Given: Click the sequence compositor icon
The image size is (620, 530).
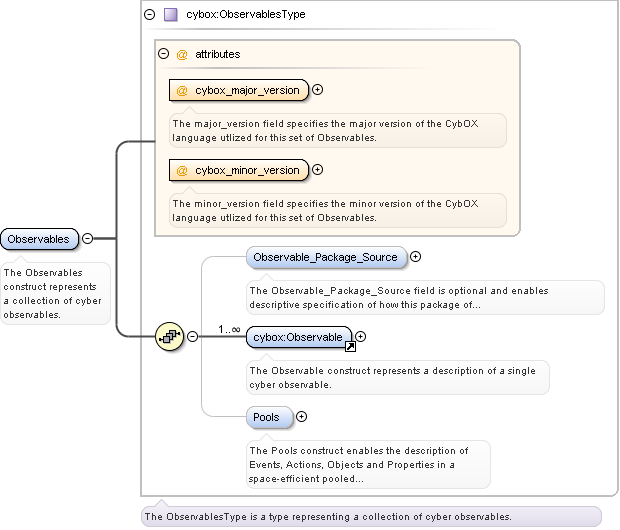Looking at the screenshot, I should (169, 337).
